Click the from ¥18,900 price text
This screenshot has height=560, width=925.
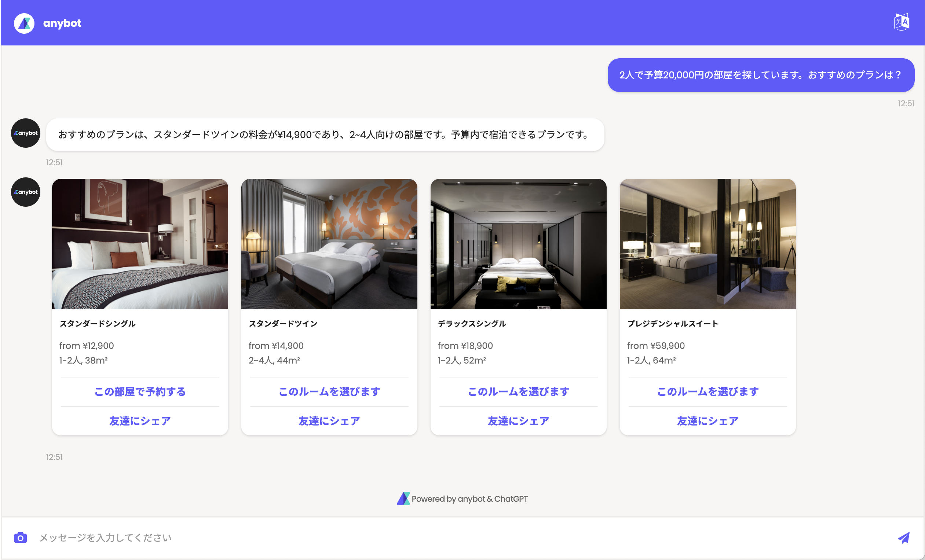pyautogui.click(x=465, y=346)
